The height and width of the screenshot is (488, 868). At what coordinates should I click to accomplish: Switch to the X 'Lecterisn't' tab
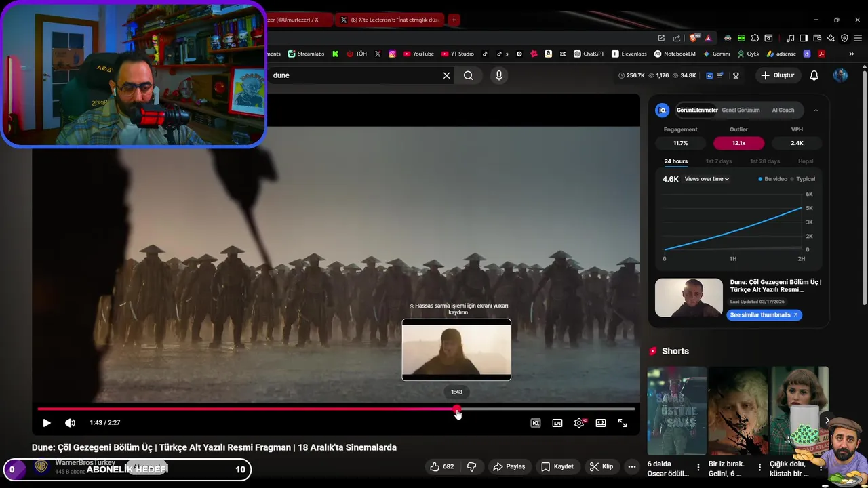pos(390,20)
